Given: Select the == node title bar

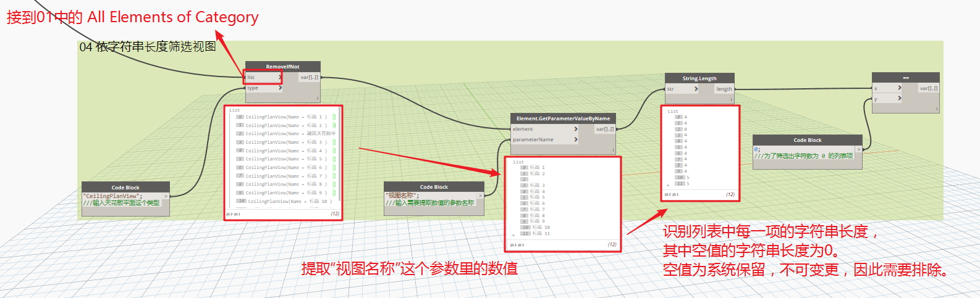Looking at the screenshot, I should [x=906, y=78].
